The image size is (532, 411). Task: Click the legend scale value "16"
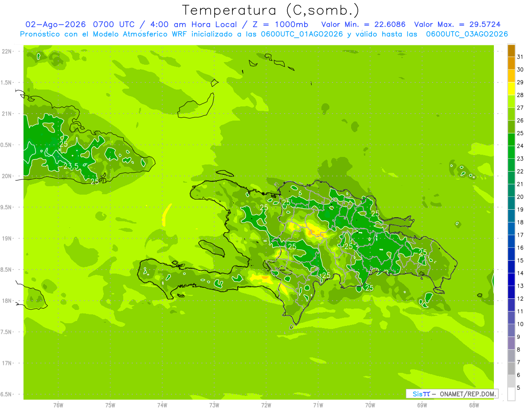coord(520,247)
